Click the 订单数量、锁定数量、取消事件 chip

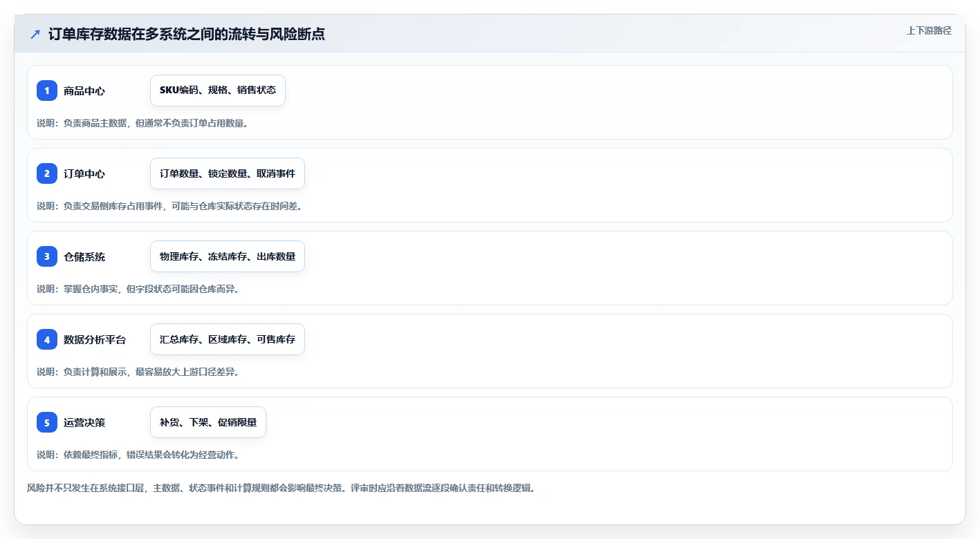228,173
